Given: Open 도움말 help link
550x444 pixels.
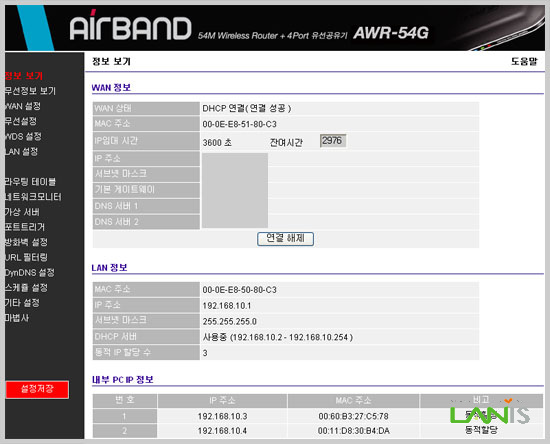Looking at the screenshot, I should click(x=524, y=61).
